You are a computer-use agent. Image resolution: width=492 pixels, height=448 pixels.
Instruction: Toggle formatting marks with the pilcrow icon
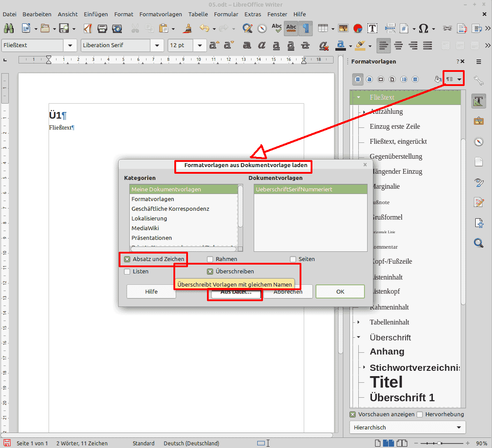[305, 28]
